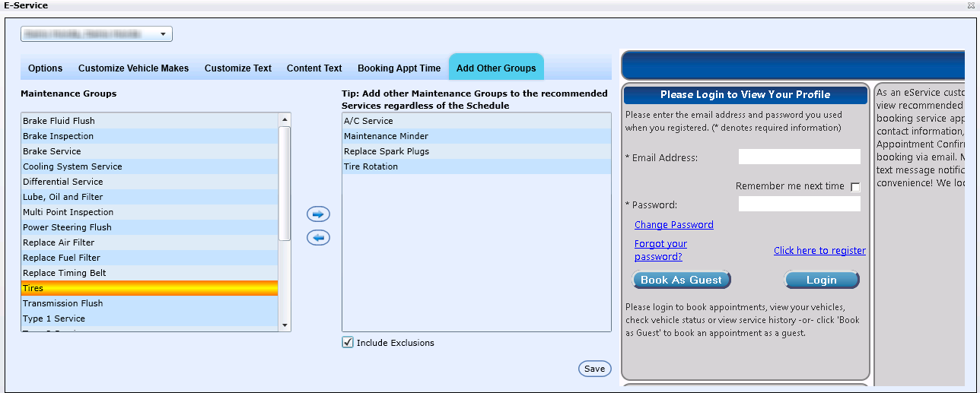Click the right arrow to add group
The image size is (980, 393).
click(x=318, y=214)
